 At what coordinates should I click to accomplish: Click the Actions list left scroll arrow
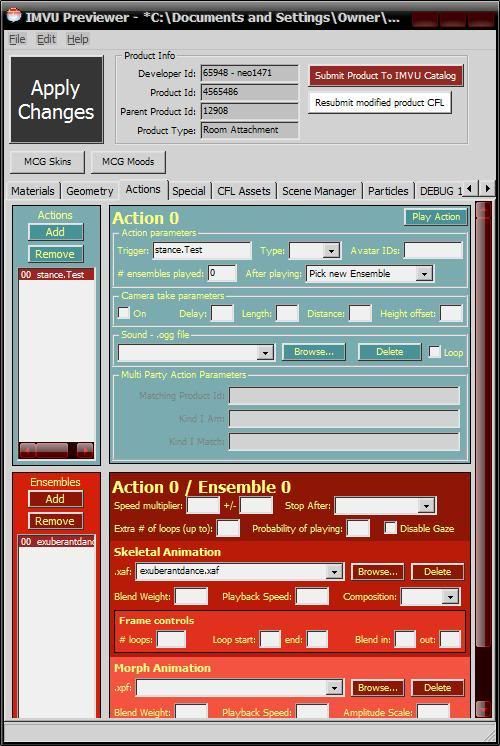[27, 450]
